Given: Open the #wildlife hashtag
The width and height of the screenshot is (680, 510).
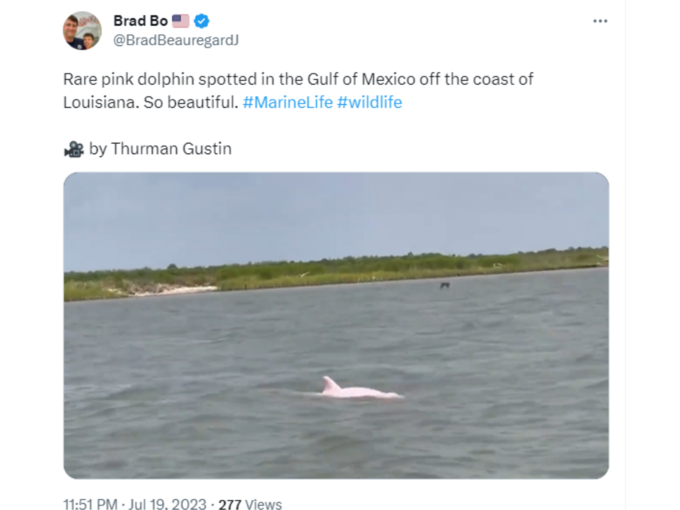Looking at the screenshot, I should tap(369, 102).
